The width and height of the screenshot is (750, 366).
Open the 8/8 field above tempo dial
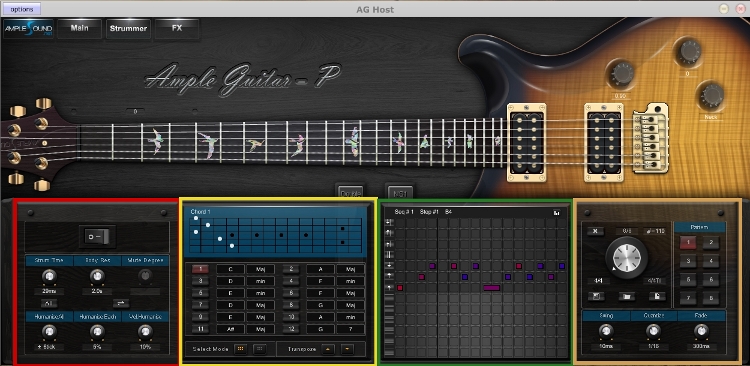click(x=627, y=231)
